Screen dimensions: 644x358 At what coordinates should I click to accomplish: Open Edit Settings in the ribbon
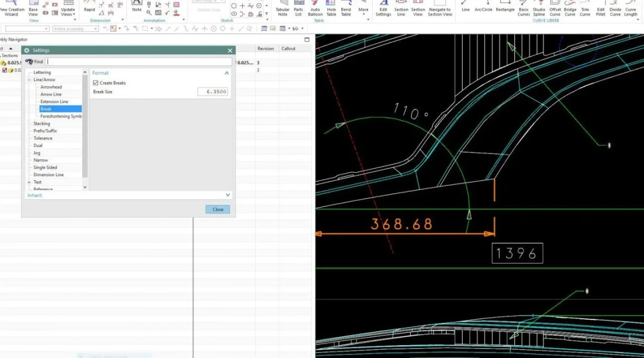pyautogui.click(x=383, y=8)
